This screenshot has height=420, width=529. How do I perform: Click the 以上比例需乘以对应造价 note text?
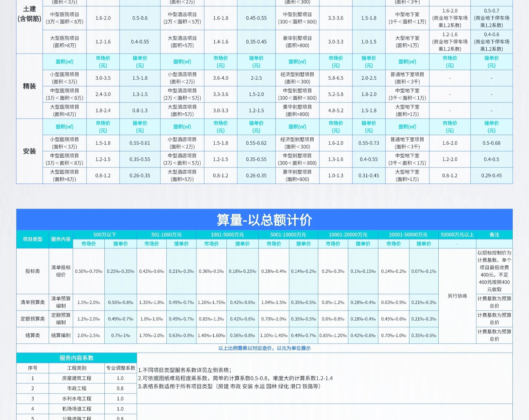pyautogui.click(x=264, y=348)
